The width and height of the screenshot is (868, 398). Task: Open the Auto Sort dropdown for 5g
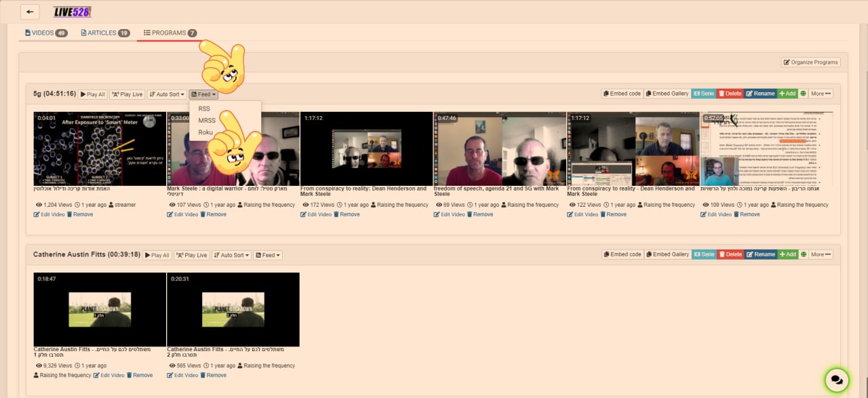167,94
